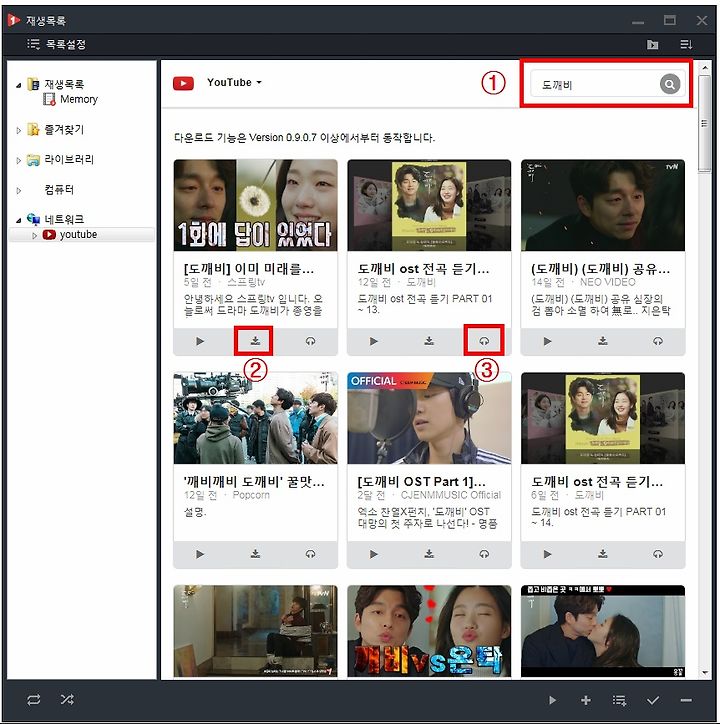Toggle shuffle mode at bottom left
The height and width of the screenshot is (724, 720).
tap(67, 700)
